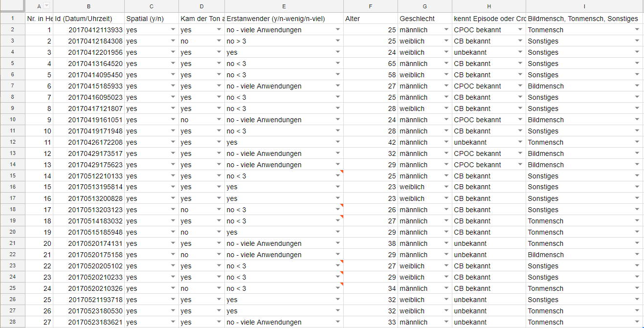Open Erstanwender dropdown for Id 20170513203123
This screenshot has height=328, width=644.
(337, 210)
